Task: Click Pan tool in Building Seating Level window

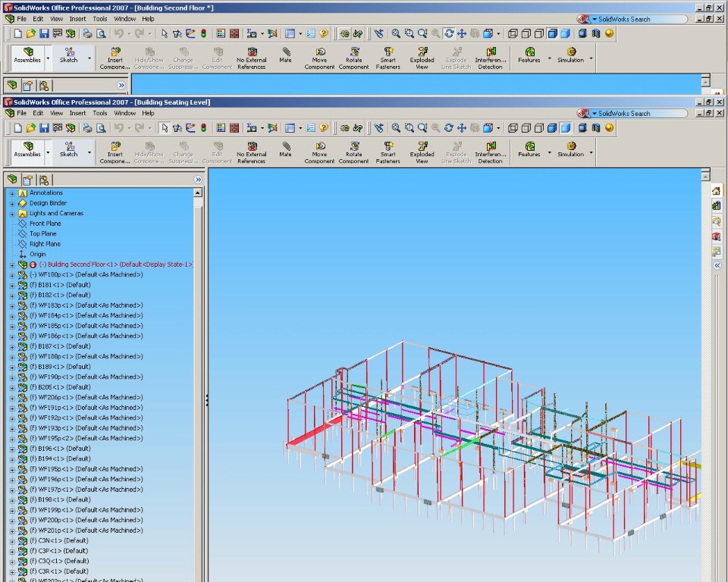Action: pyautogui.click(x=462, y=127)
